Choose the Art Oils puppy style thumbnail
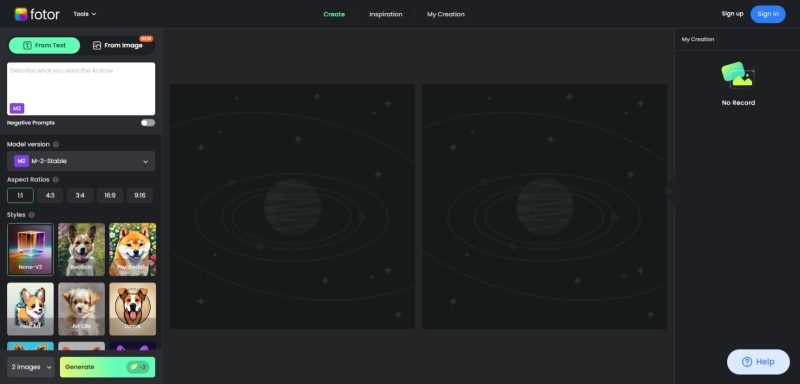The height and width of the screenshot is (384, 800). (82, 309)
